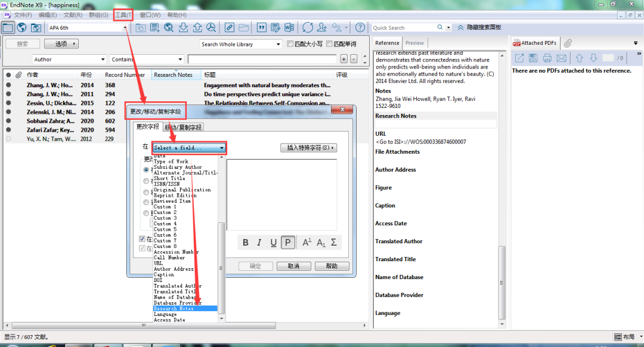Click the Save PDF floppy icon
The width and height of the screenshot is (644, 347).
(533, 58)
